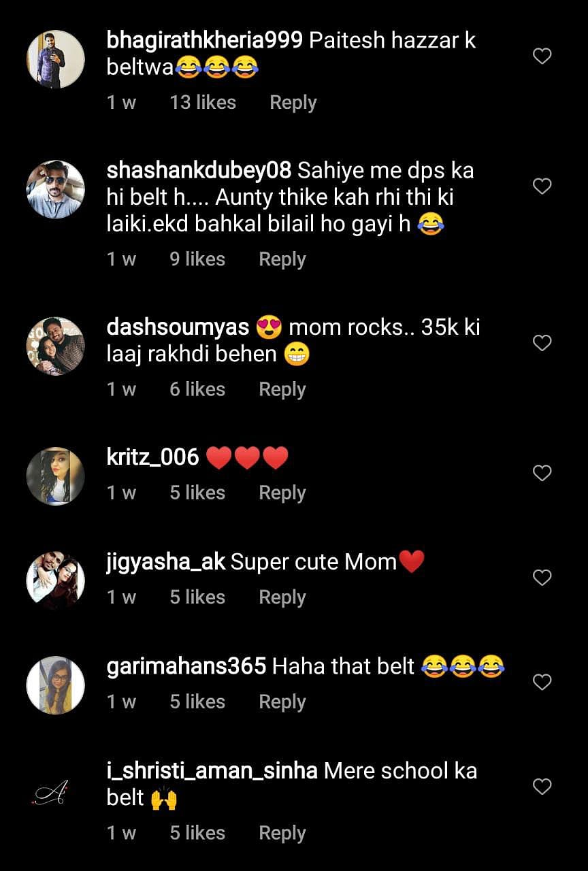
Task: Open the i_shristi_aman_sinha username link
Action: click(212, 771)
